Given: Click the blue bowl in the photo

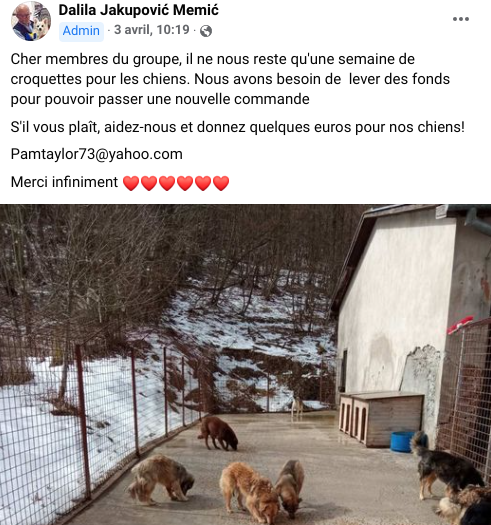Looking at the screenshot, I should [x=402, y=442].
